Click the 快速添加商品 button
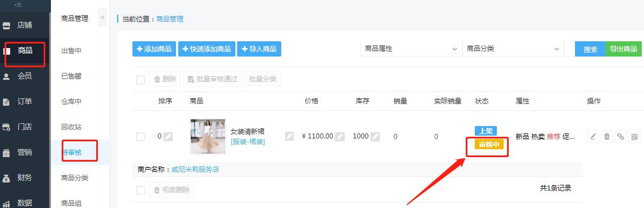 point(207,49)
